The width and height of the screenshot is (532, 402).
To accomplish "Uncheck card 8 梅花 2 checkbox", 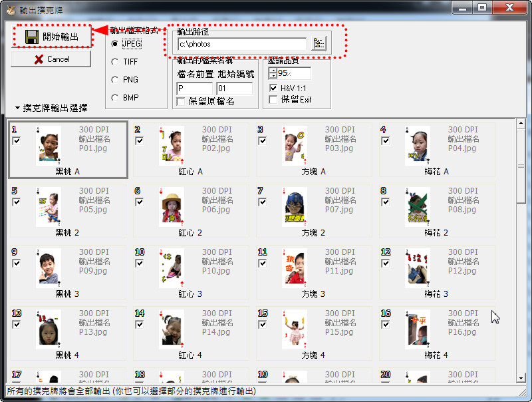I will [x=385, y=202].
